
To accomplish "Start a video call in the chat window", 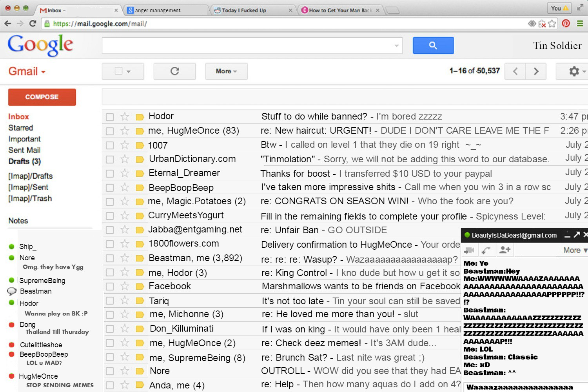I will pos(469,250).
